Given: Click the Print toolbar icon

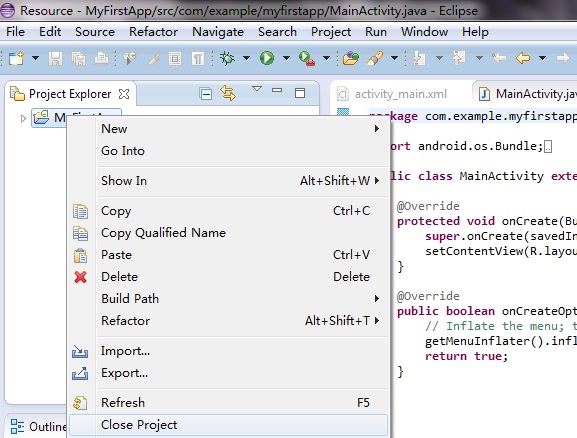Looking at the screenshot, I should point(101,58).
